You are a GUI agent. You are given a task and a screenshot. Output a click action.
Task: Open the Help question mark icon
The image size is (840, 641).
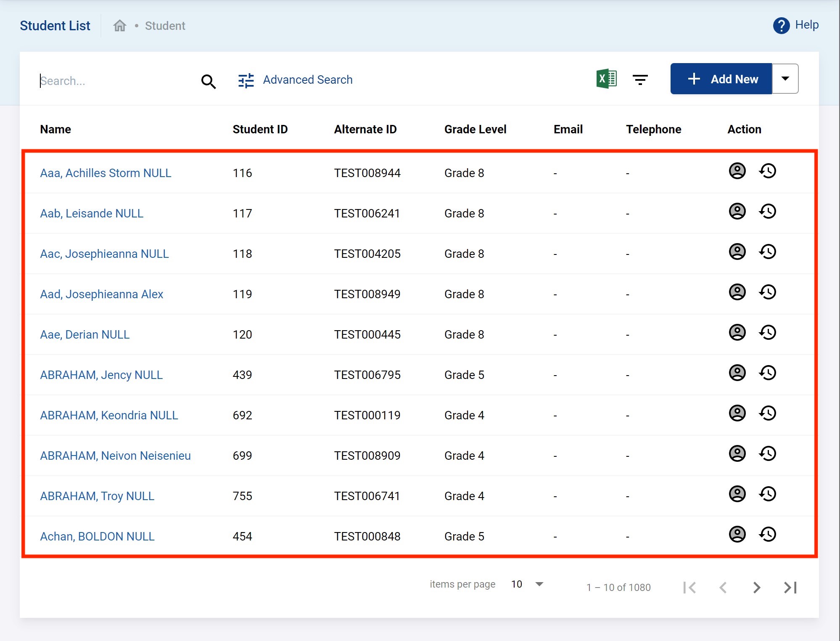tap(781, 25)
